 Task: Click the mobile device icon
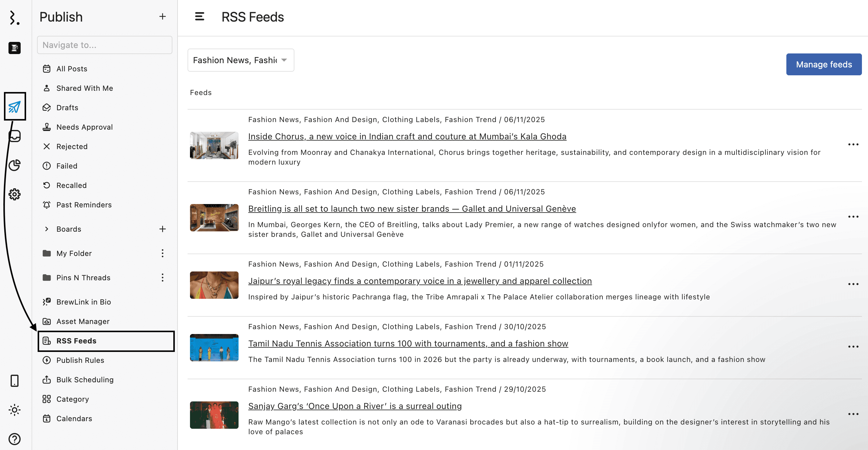(15, 380)
